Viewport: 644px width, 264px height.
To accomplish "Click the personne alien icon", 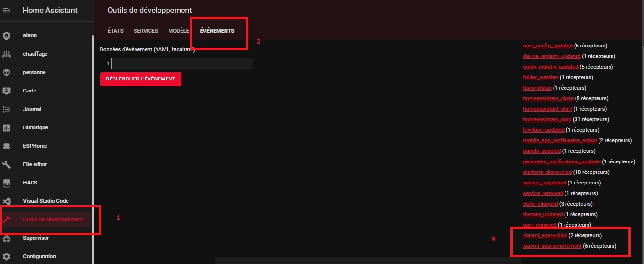I will pyautogui.click(x=7, y=72).
